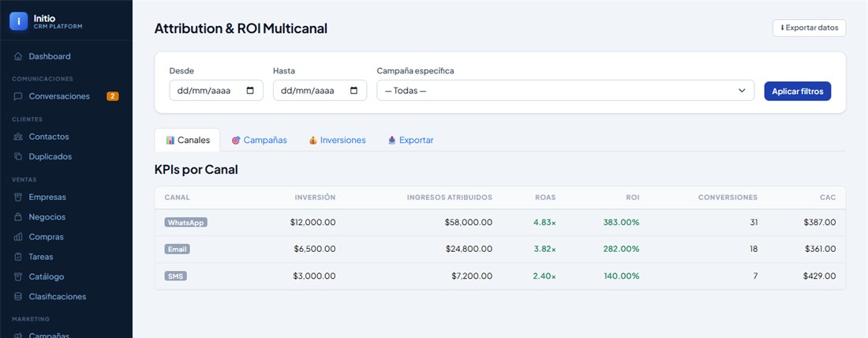Switch to the Campañas tab
868x338 pixels.
[259, 141]
